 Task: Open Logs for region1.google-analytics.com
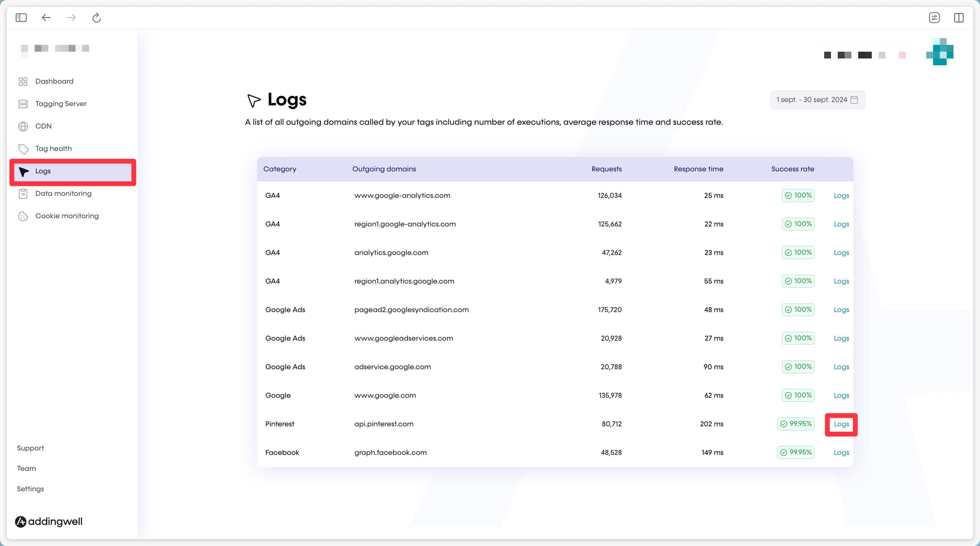(x=841, y=224)
